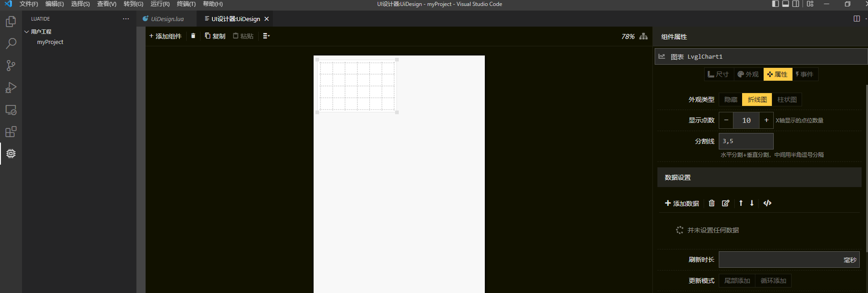Open the 编辑(E) menu
This screenshot has height=293, width=868.
pos(54,4)
